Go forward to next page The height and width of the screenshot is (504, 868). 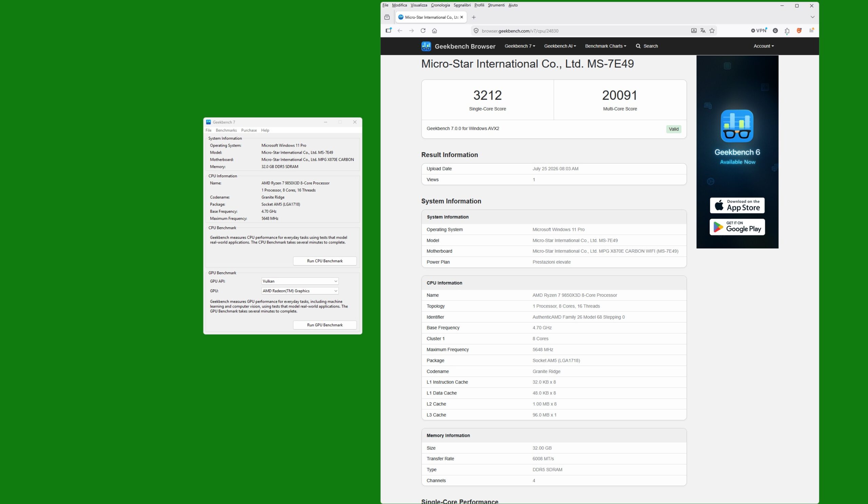pos(411,31)
